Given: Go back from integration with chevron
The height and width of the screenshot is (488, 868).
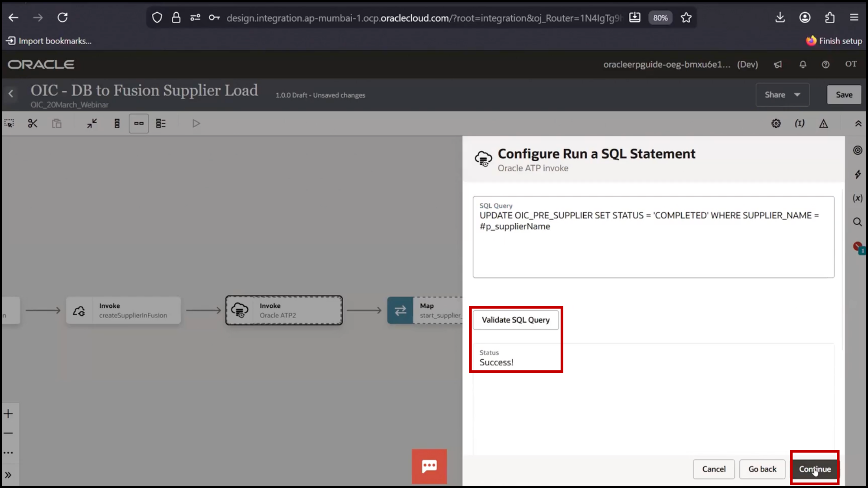Looking at the screenshot, I should coord(11,94).
